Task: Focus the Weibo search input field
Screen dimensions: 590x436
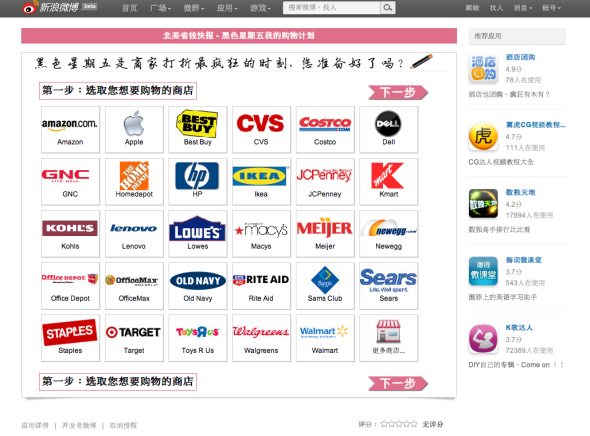Action: (x=331, y=8)
